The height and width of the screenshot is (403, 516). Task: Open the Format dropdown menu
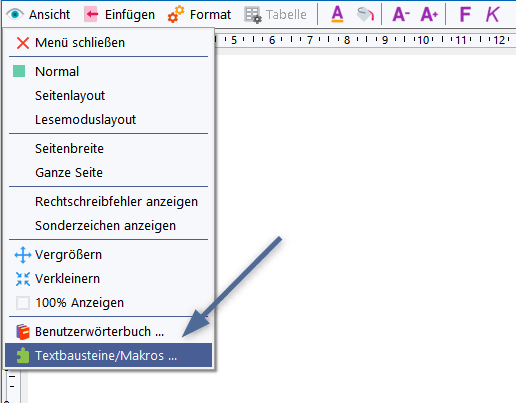point(199,14)
